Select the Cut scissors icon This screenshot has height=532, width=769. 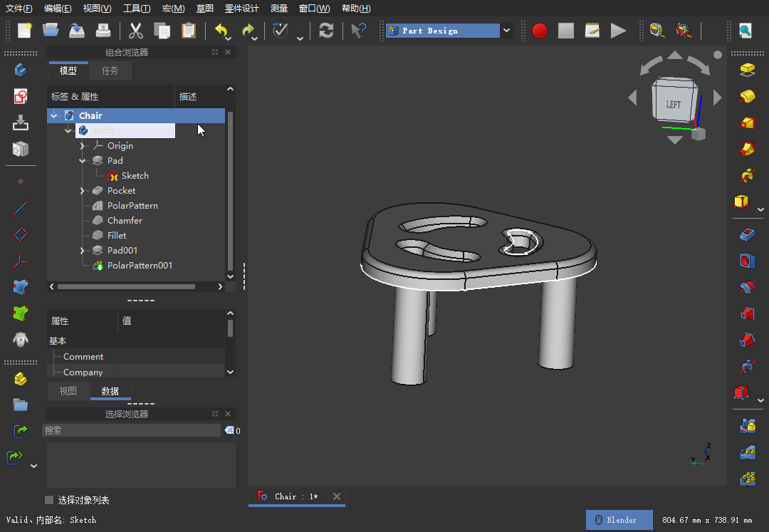pos(135,31)
